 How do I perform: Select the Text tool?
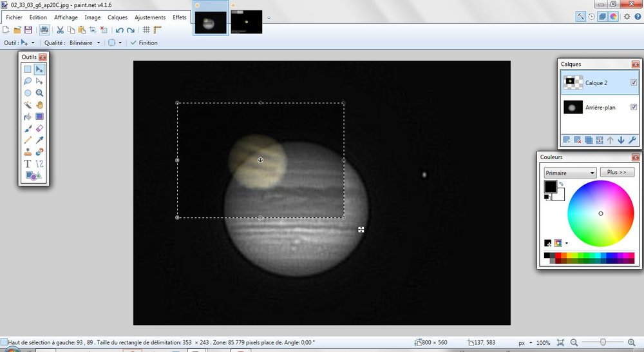coord(28,164)
